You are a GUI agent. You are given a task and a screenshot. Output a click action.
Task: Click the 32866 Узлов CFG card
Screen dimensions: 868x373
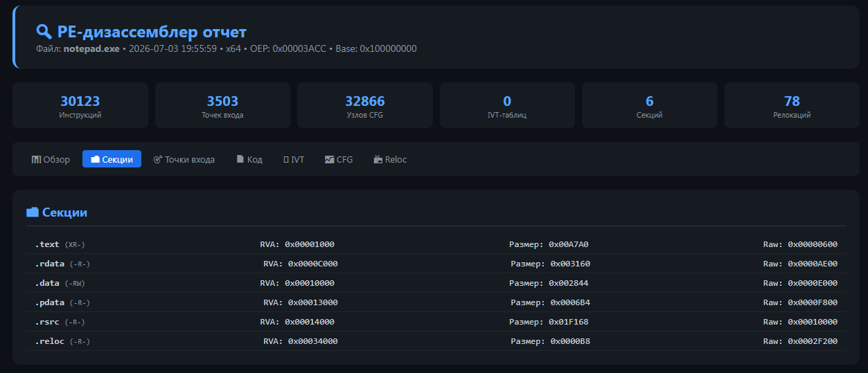click(365, 105)
